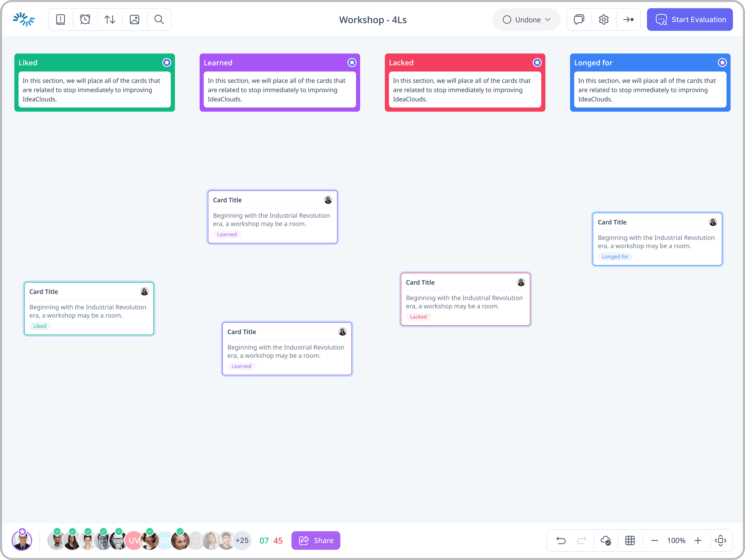Toggle the star on Liked section

167,62
